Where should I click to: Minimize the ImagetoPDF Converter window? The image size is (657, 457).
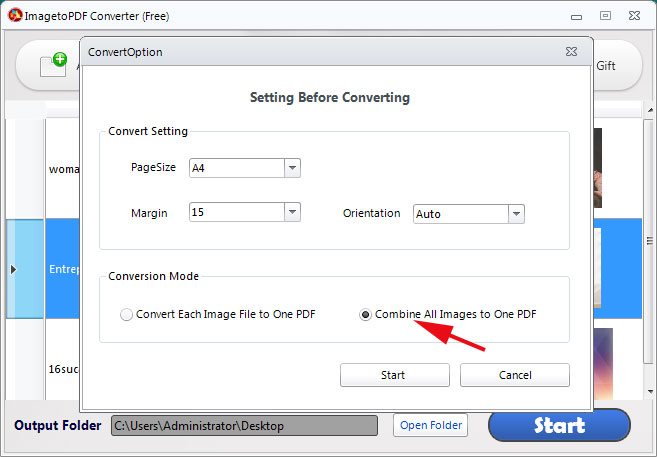click(x=577, y=17)
